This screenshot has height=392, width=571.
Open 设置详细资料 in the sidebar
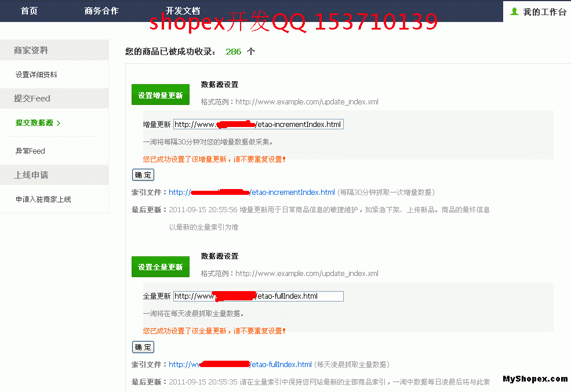pos(37,75)
